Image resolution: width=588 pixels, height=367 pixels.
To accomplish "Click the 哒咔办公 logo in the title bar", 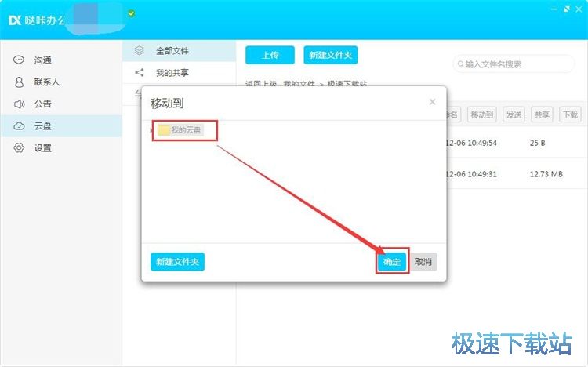I will [37, 20].
